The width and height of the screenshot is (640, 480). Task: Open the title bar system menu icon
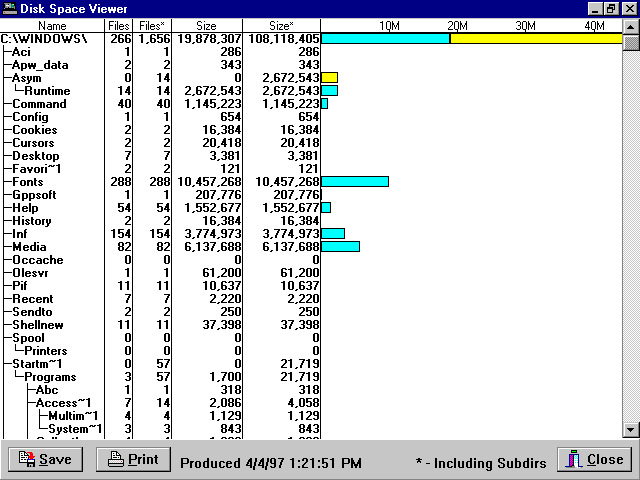tap(9, 8)
